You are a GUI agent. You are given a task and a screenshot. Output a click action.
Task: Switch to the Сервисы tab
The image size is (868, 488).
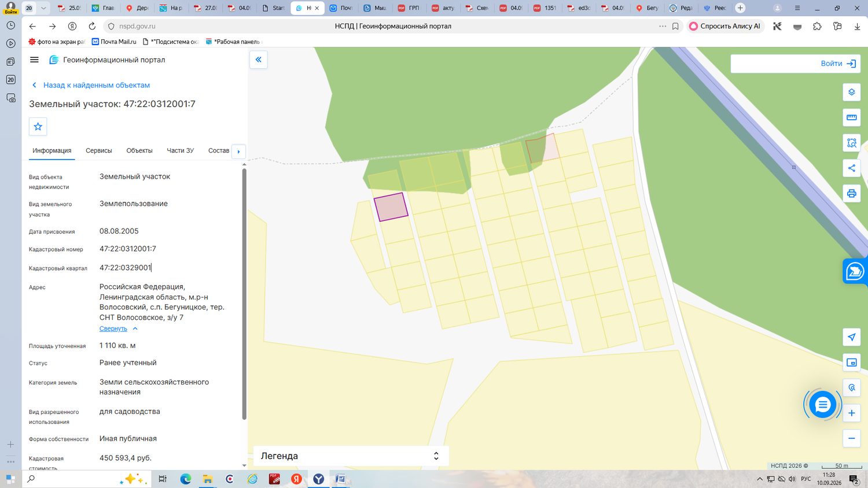coord(99,150)
